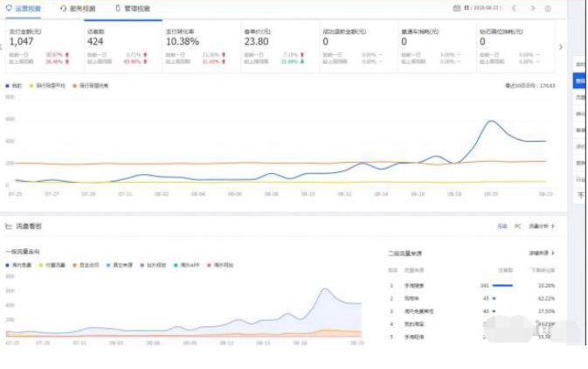This screenshot has height=369, width=588.
Task: Click the 37.50% conversion value in row 3
Action: tap(546, 311)
